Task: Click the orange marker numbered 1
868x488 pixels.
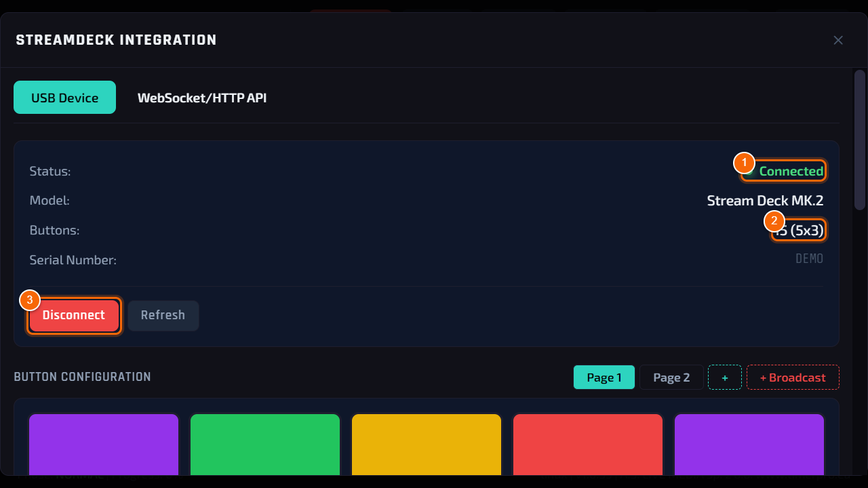Action: pos(744,163)
